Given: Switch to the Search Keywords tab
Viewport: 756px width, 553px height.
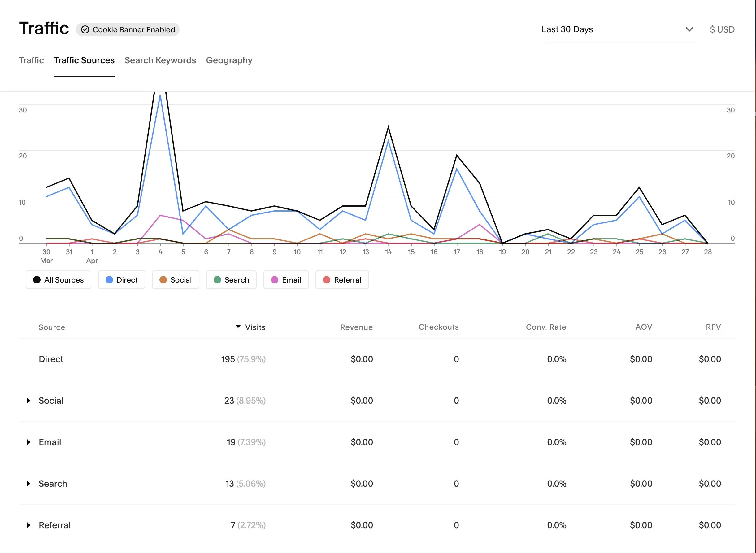Looking at the screenshot, I should point(160,60).
